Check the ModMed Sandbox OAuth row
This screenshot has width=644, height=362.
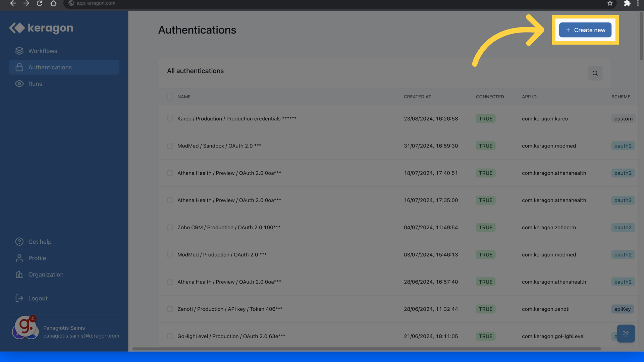click(x=170, y=146)
